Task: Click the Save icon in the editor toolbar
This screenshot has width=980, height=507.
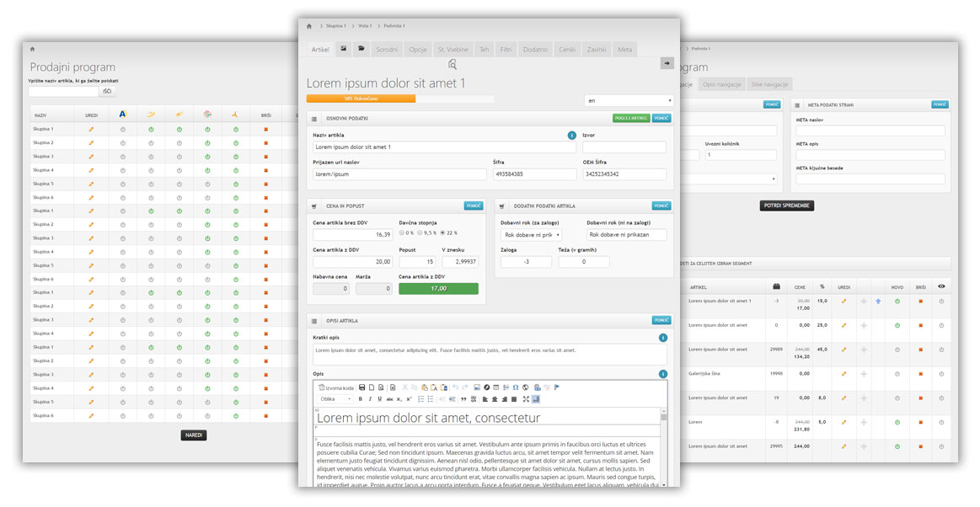Action: [361, 387]
